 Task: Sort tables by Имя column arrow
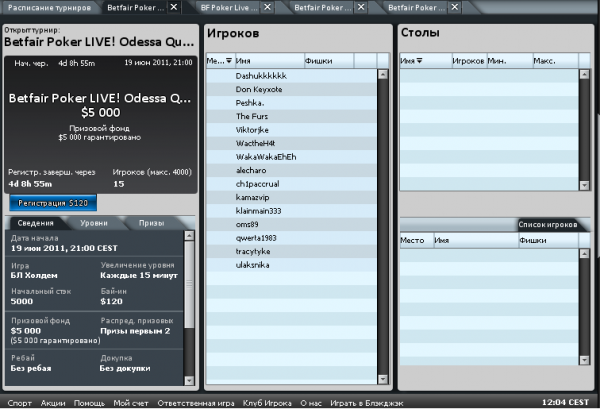[419, 60]
